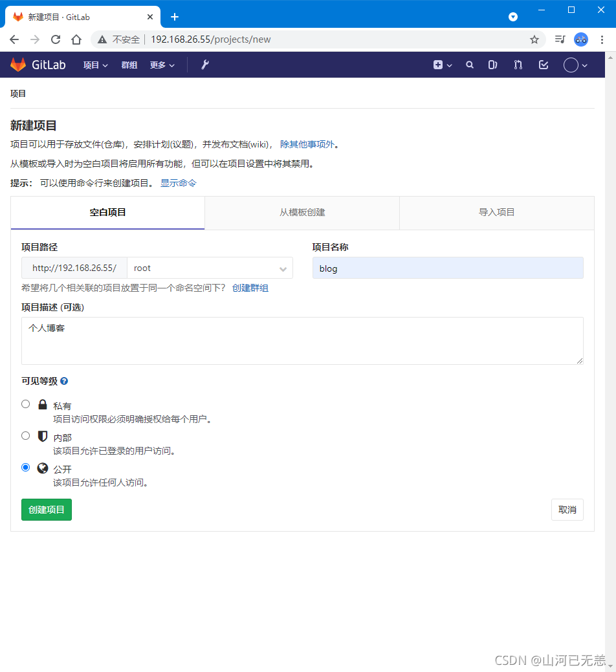Open a new browser tab
The width and height of the screenshot is (616, 672).
click(175, 17)
